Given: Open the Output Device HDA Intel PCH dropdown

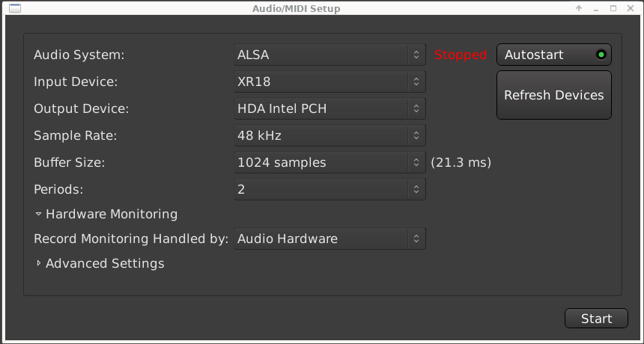Looking at the screenshot, I should click(x=330, y=108).
